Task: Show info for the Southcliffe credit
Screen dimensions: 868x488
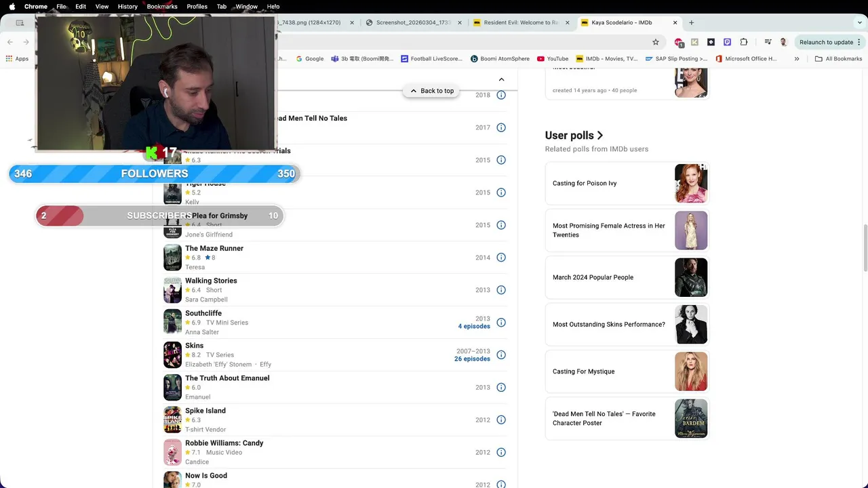Action: pos(501,323)
